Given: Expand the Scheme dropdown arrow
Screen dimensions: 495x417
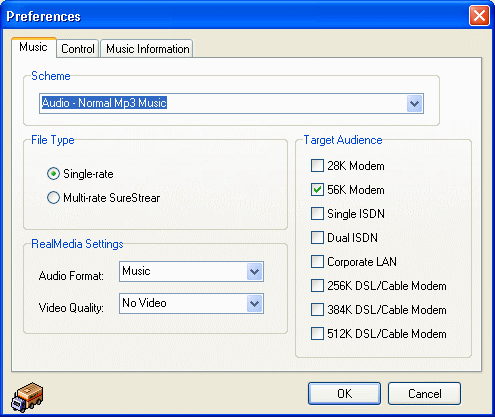Looking at the screenshot, I should 415,104.
